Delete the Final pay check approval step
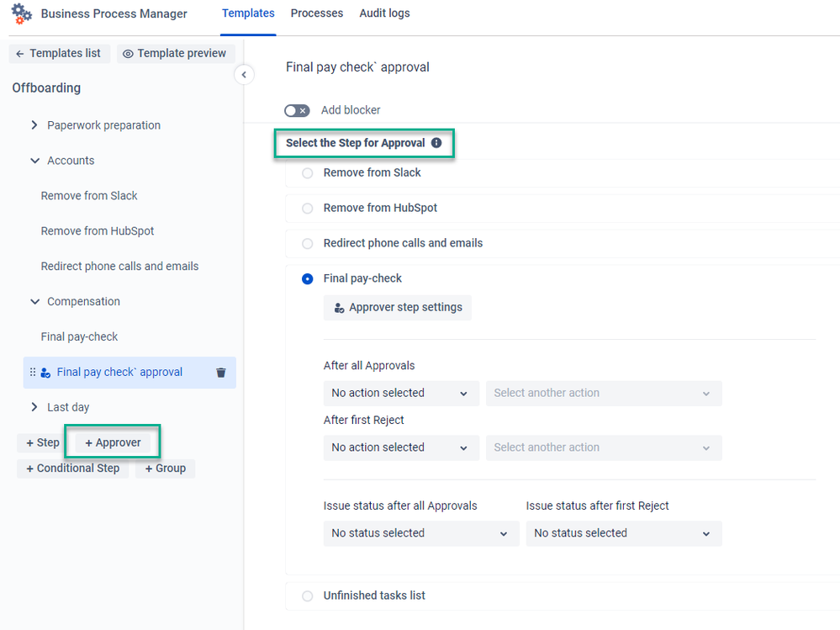This screenshot has width=840, height=630. (220, 373)
